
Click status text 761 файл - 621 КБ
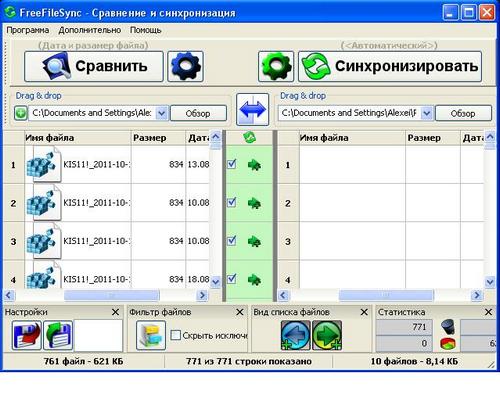(x=83, y=361)
